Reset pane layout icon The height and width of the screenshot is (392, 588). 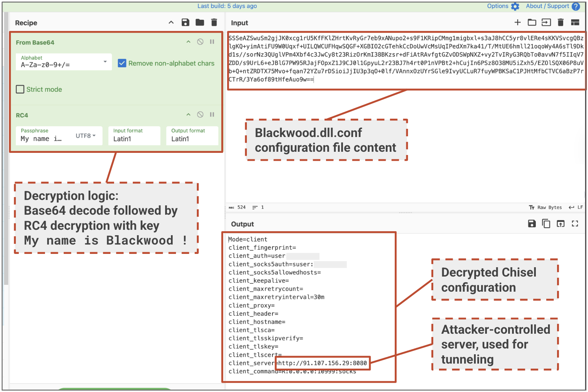[575, 23]
